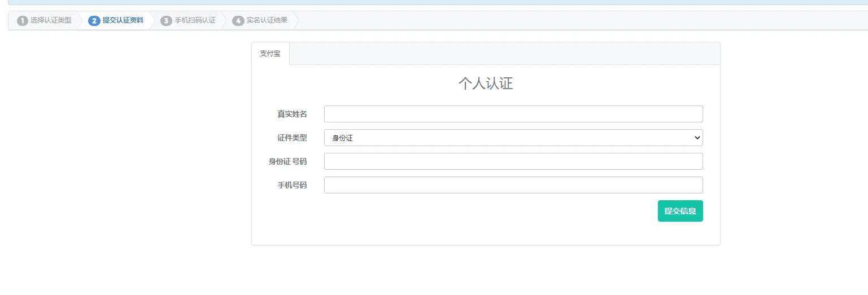Focus the 真实姓名 text field
Screen dimensions: 868x295
pyautogui.click(x=513, y=114)
